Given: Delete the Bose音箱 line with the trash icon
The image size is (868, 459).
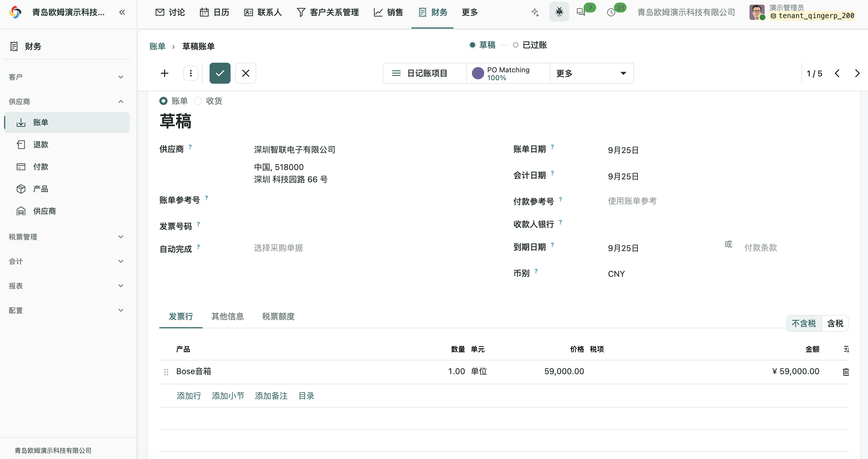Looking at the screenshot, I should (x=846, y=372).
